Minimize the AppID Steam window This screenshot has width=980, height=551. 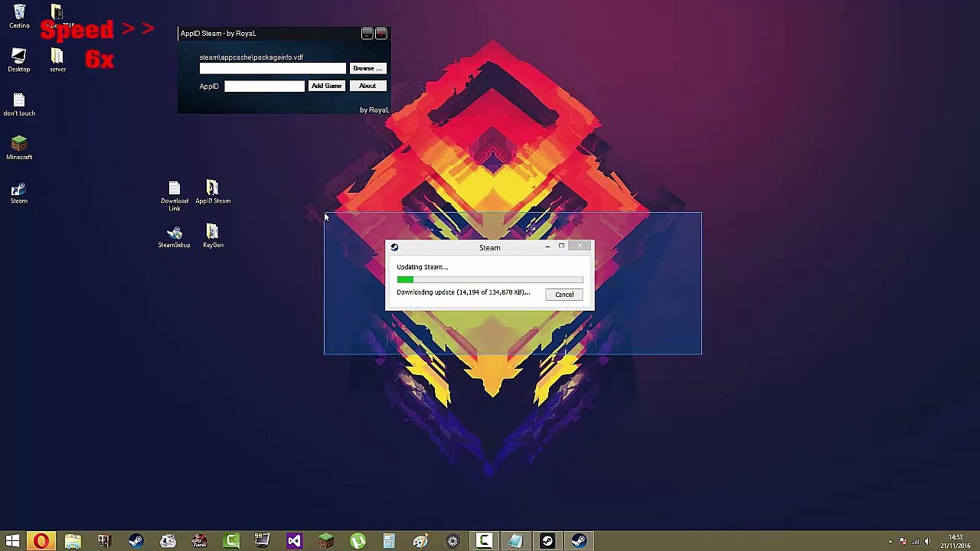tap(367, 34)
